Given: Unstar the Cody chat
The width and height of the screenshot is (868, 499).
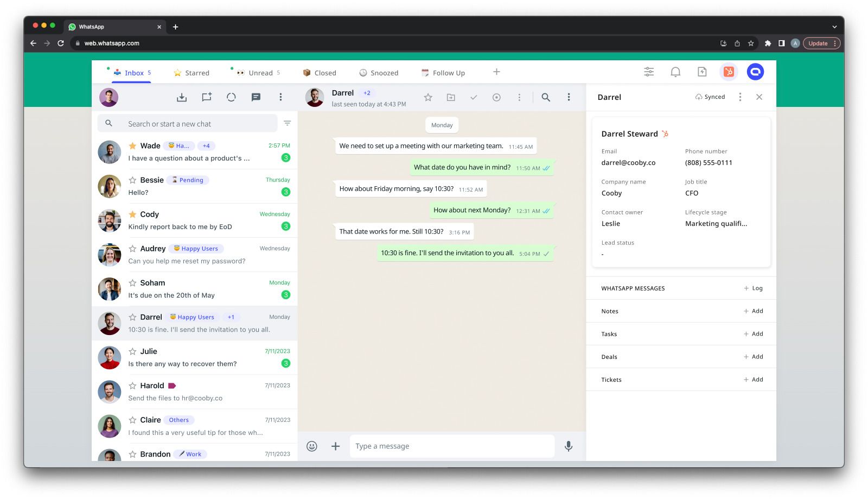Looking at the screenshot, I should pos(132,214).
